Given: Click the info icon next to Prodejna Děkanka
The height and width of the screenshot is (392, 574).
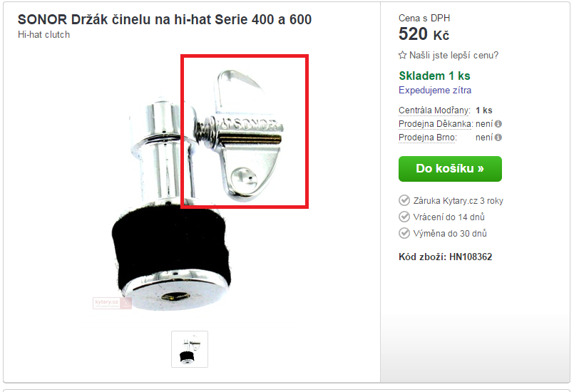Looking at the screenshot, I should pyautogui.click(x=498, y=124).
